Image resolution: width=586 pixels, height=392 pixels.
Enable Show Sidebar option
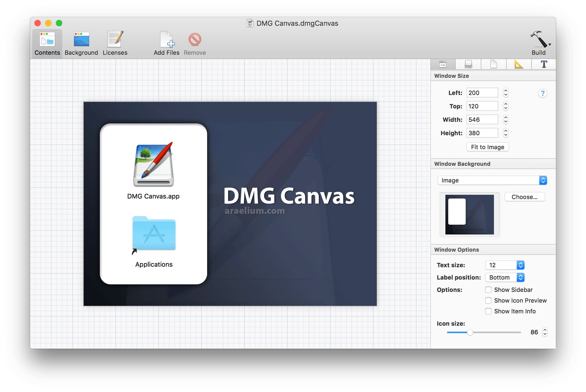click(x=488, y=289)
